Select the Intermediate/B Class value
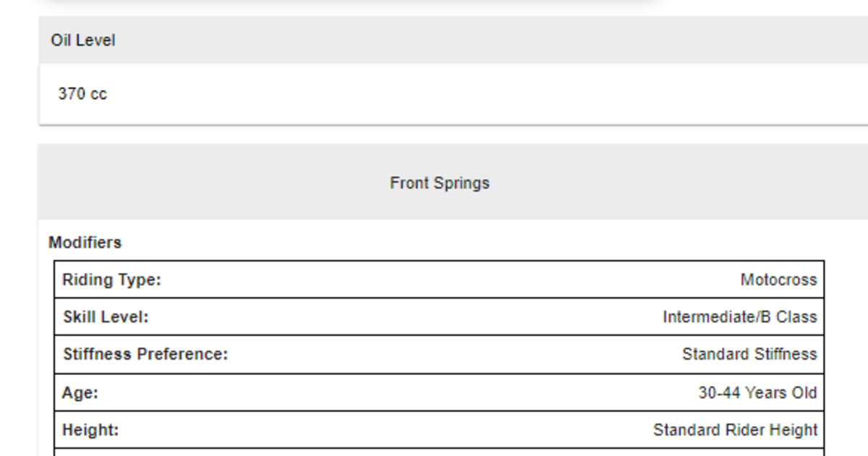This screenshot has width=868, height=456. [739, 317]
